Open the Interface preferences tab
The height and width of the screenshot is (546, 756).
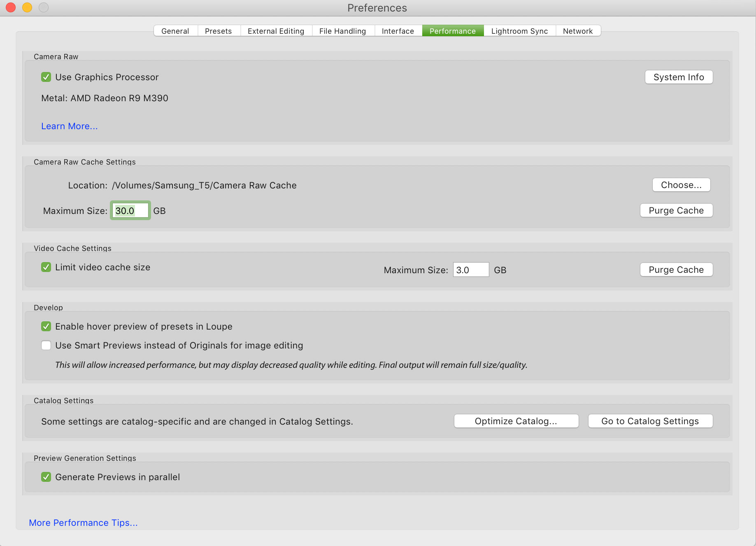pos(398,31)
